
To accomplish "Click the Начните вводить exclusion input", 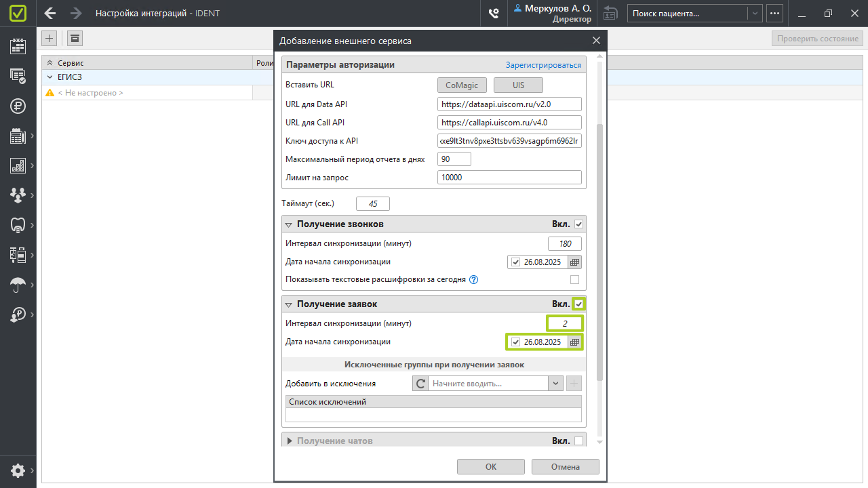I will point(488,384).
